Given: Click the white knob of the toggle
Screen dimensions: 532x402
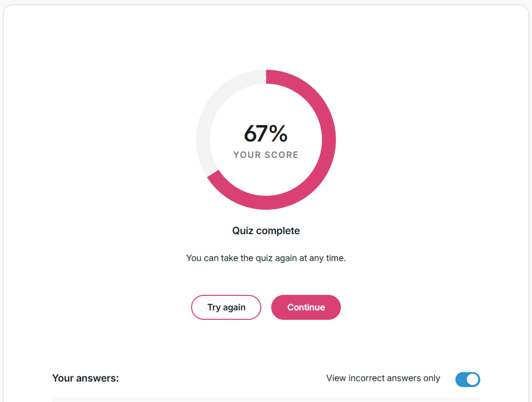Looking at the screenshot, I should pyautogui.click(x=473, y=380).
